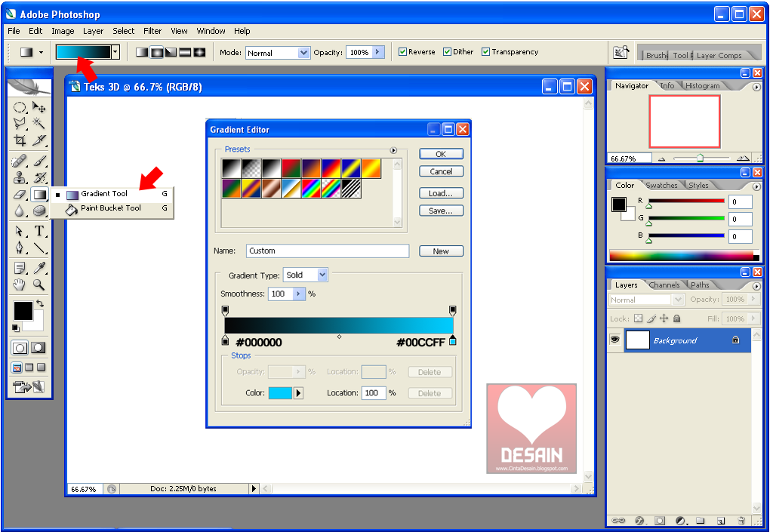Select the Magic Wand tool
Screen dimensions: 773x532
(39, 123)
